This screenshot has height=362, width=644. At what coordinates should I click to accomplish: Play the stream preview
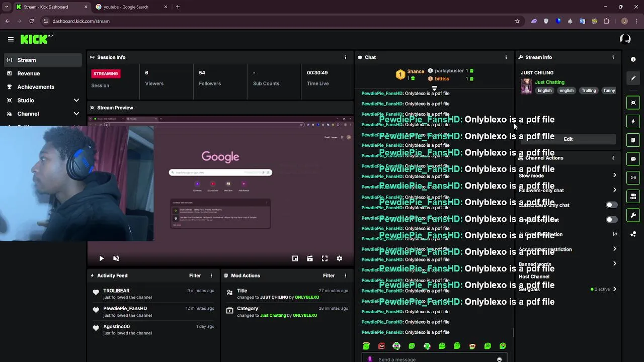[x=101, y=258]
